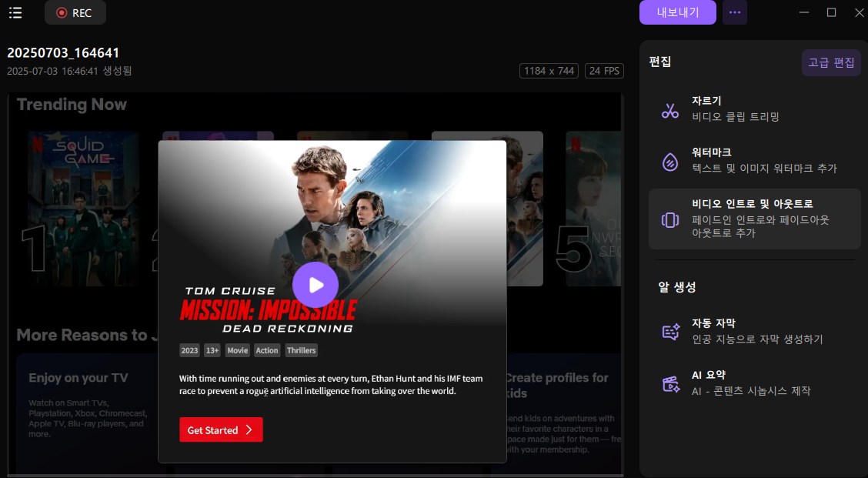Open 자르기 video clip trimming
Image resolution: width=868 pixels, height=478 pixels.
[755, 109]
